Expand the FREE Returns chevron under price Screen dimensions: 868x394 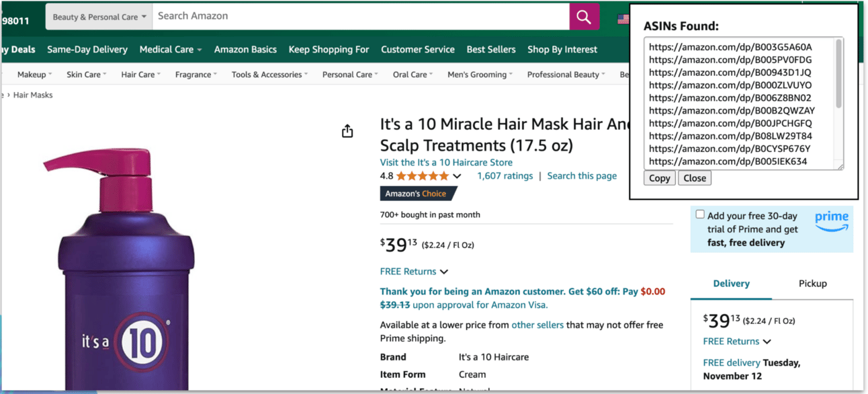tap(444, 272)
